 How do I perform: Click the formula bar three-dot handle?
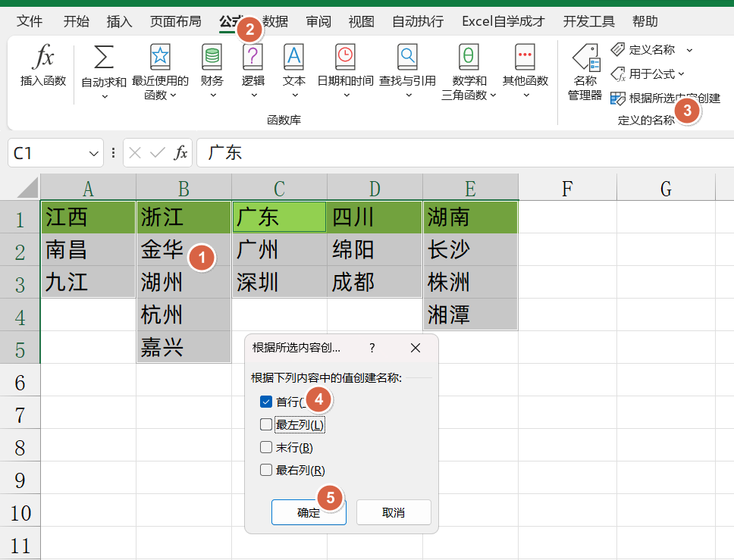tap(113, 152)
